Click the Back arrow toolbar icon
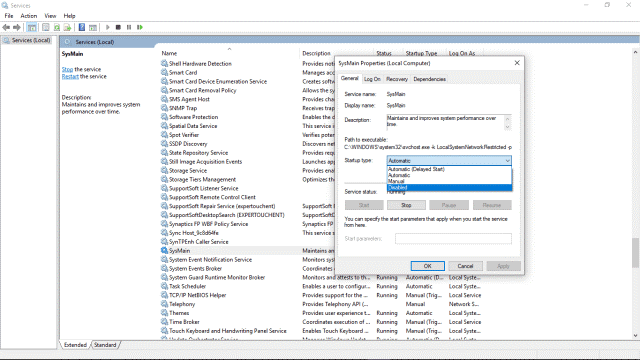640x360 pixels. 6,27
